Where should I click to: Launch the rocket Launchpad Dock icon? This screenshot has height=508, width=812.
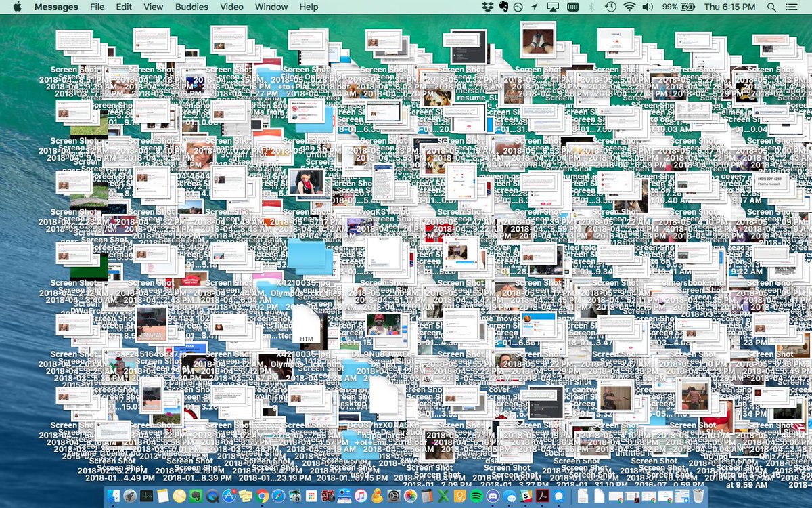pyautogui.click(x=130, y=496)
